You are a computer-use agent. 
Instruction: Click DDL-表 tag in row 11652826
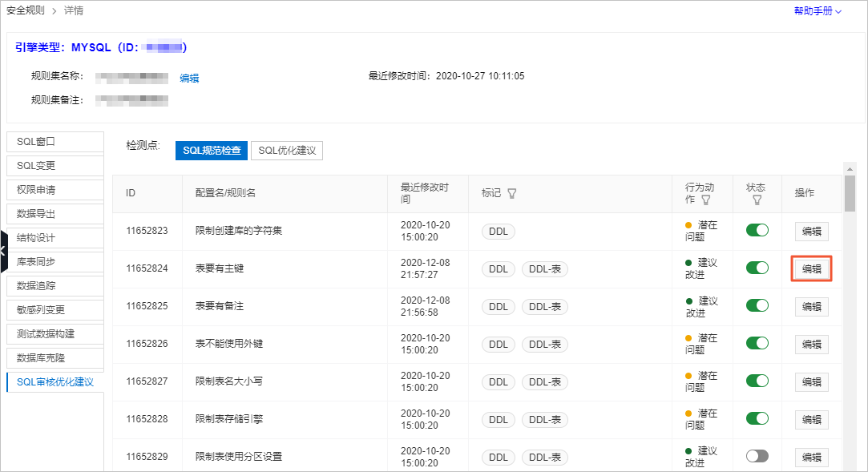545,344
